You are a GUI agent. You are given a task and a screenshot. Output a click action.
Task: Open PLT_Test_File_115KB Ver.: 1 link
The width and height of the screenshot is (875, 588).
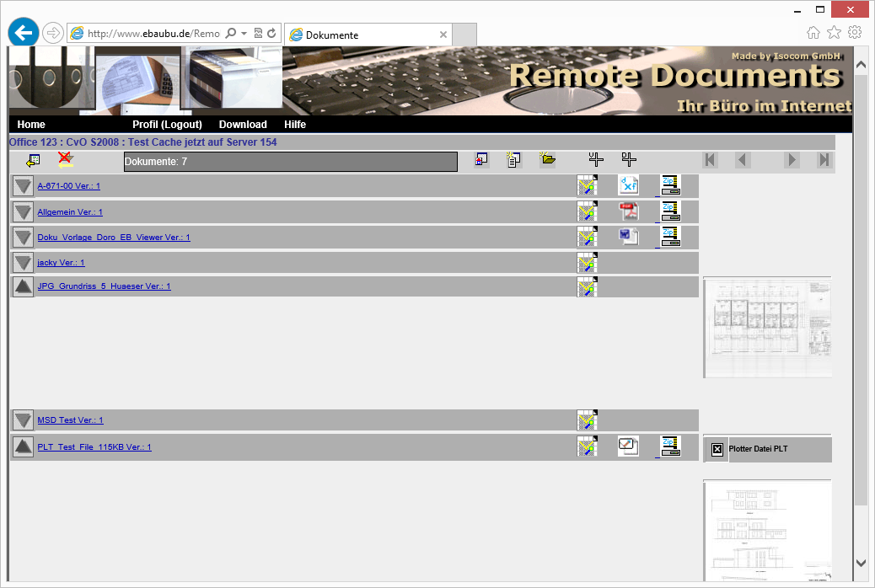click(94, 446)
